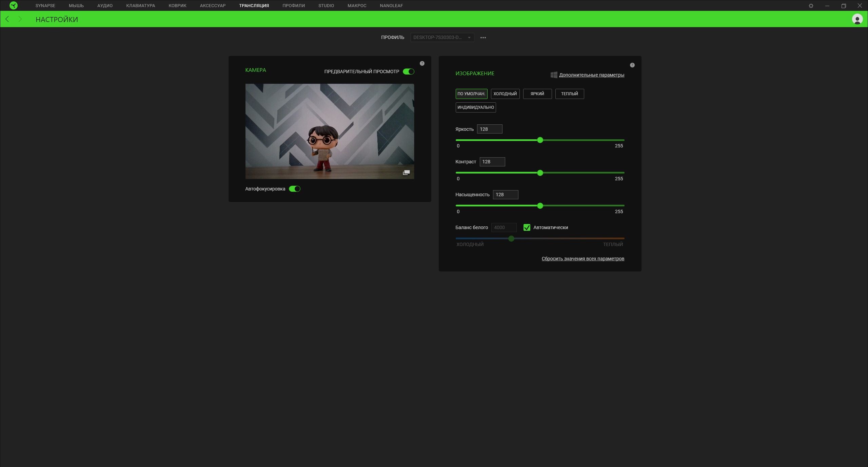Click the Насыщенность slider handle
Screen dimensions: 868x467
[540, 206]
